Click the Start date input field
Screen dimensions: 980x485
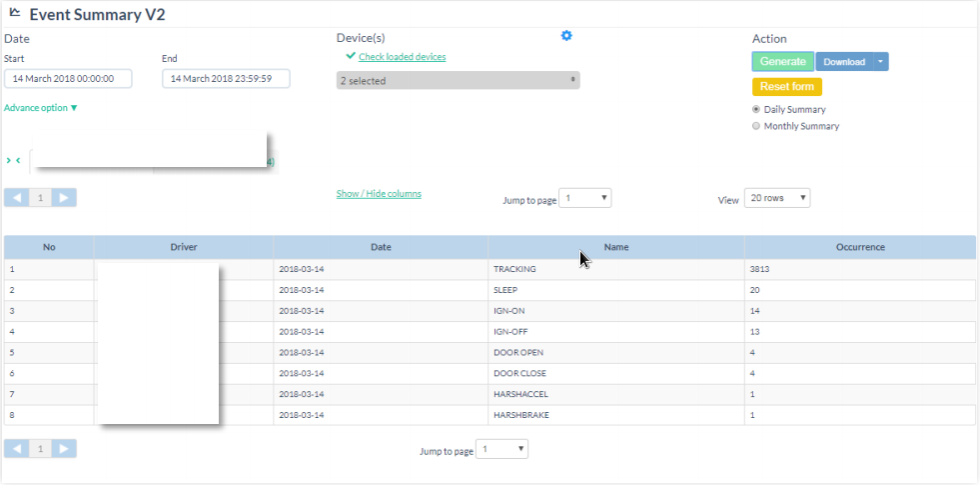pyautogui.click(x=68, y=78)
